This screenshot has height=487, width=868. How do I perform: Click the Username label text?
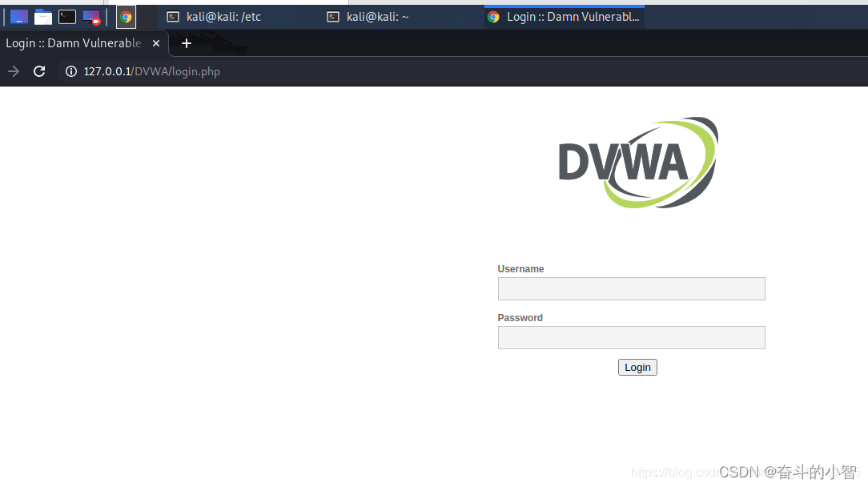(521, 269)
